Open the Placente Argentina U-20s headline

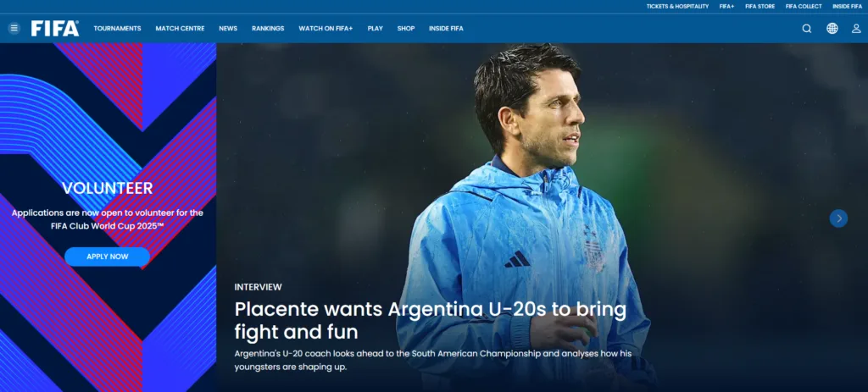pos(430,321)
